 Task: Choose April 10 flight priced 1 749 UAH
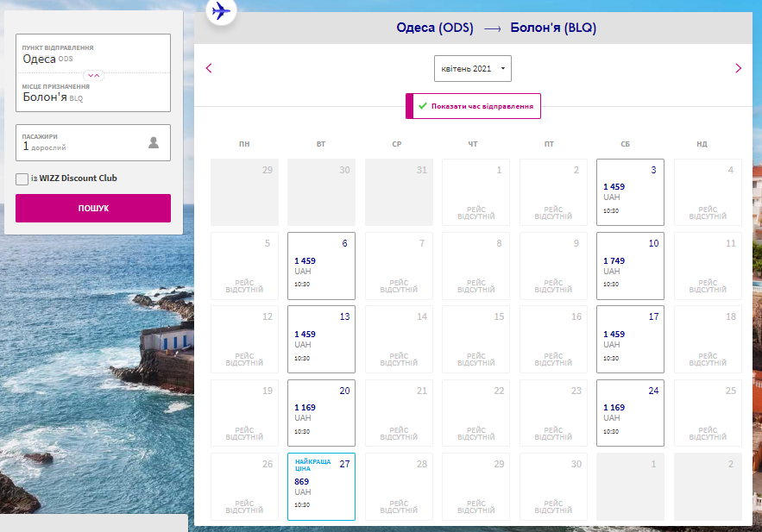(630, 266)
